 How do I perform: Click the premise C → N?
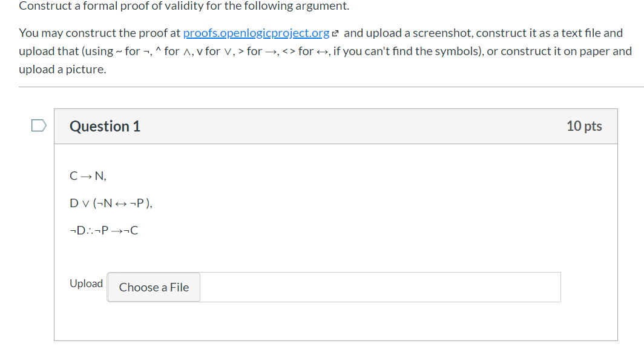88,176
